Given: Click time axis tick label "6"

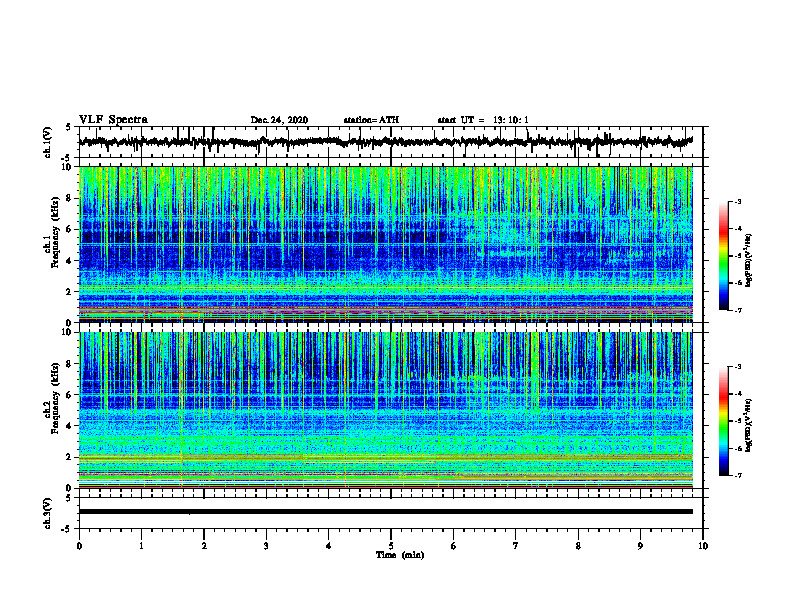Looking at the screenshot, I should (454, 546).
